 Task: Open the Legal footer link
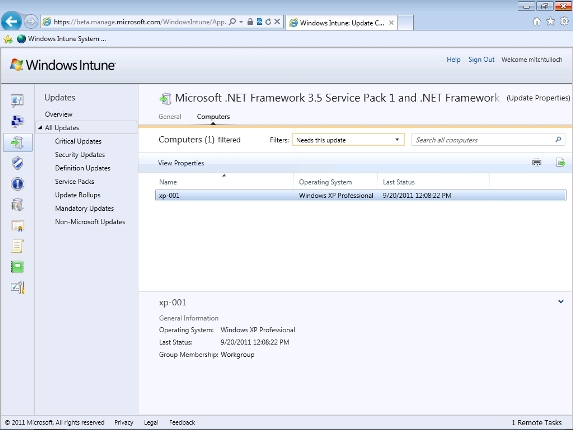[151, 422]
